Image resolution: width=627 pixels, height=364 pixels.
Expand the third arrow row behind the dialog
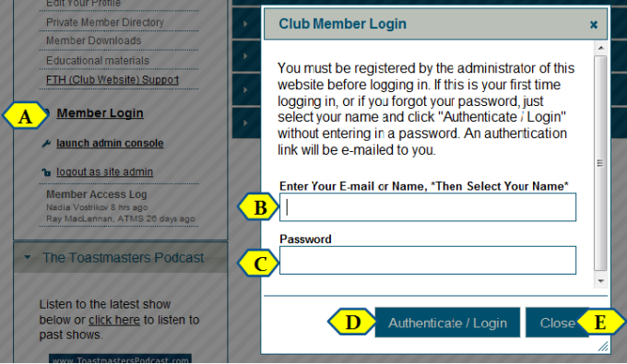pyautogui.click(x=245, y=90)
